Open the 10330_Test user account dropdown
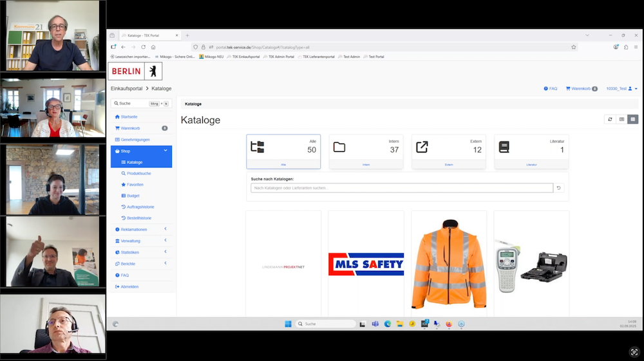Viewport: 644px width, 361px height. [x=621, y=89]
